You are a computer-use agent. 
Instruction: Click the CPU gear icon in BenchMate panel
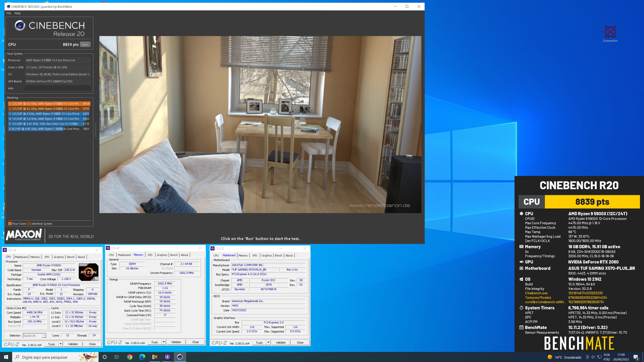pos(521,214)
